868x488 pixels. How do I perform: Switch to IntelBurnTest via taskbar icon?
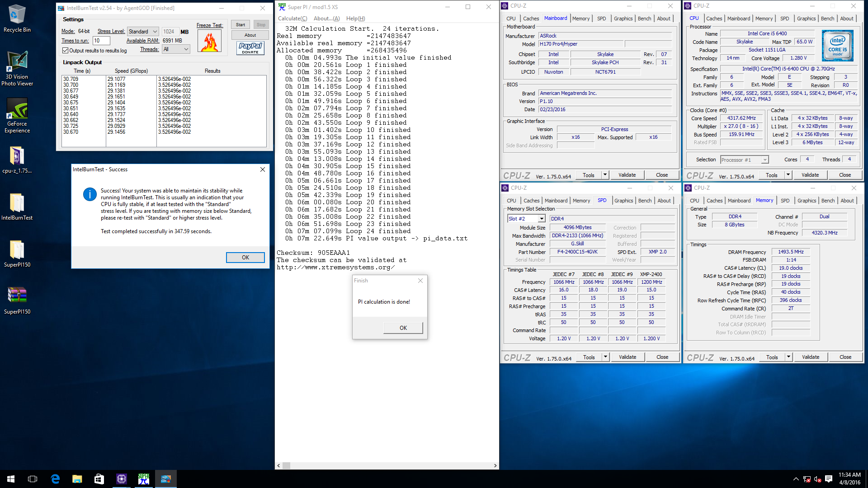click(166, 479)
